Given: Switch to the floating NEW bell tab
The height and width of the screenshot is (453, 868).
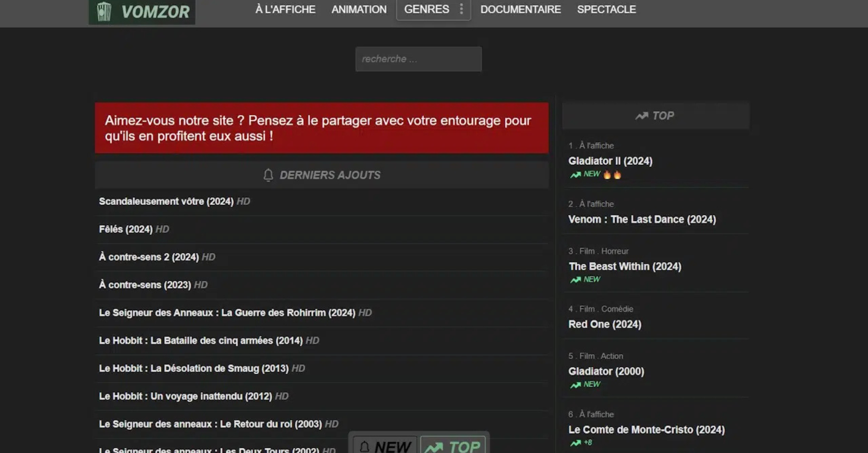Looking at the screenshot, I should tap(384, 446).
